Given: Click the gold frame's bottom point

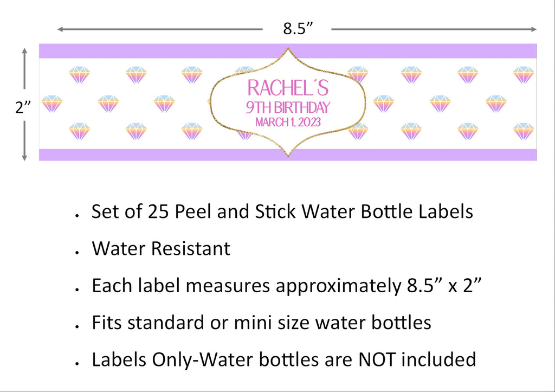Looking at the screenshot, I should click(288, 155).
